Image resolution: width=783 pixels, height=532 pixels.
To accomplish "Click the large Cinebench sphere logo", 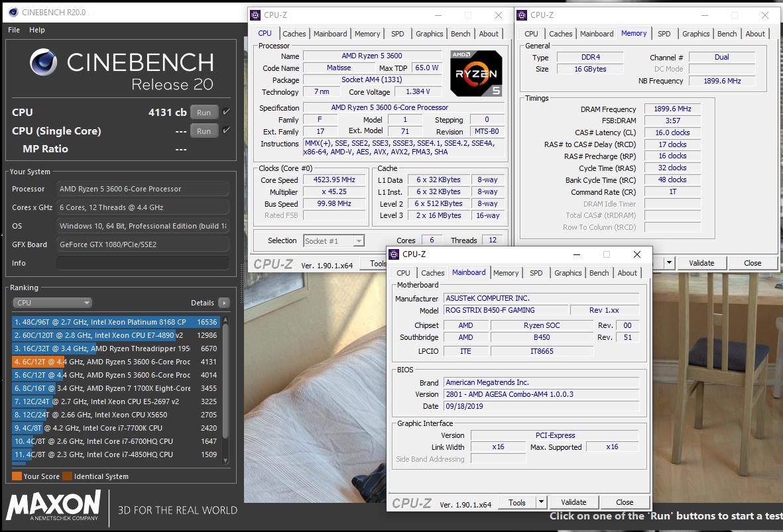I will coord(44,62).
